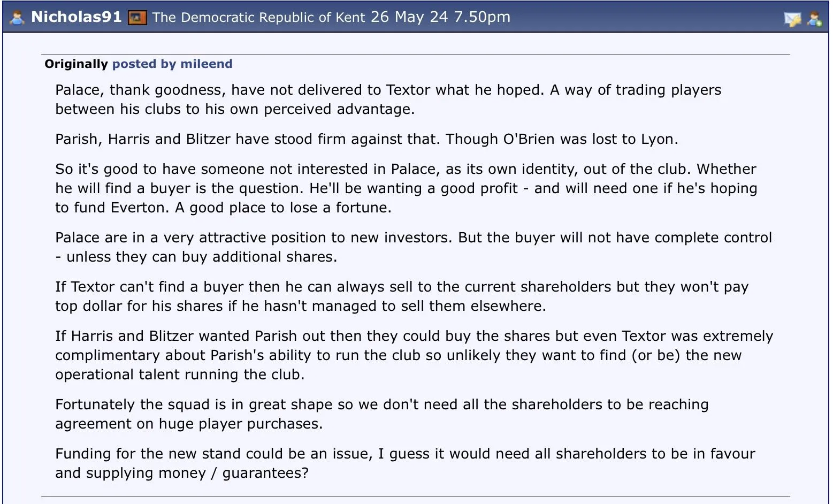Open the small picture icon after Nicholas91

tap(137, 18)
